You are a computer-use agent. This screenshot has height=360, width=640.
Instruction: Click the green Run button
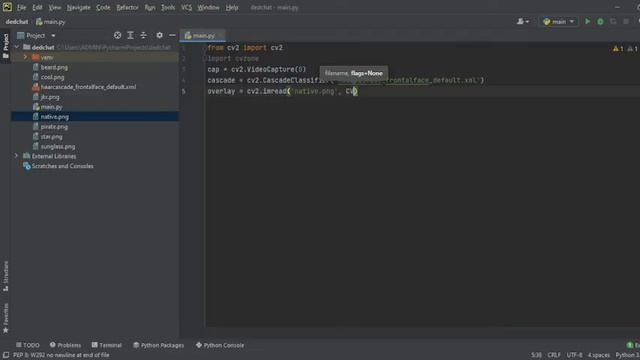pyautogui.click(x=587, y=22)
